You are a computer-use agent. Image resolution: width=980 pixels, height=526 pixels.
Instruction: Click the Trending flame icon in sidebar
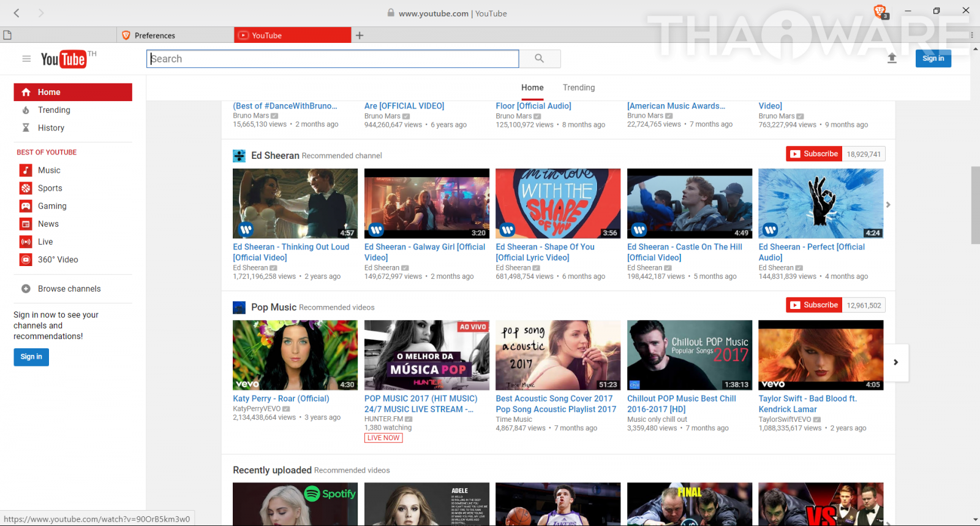pos(26,110)
